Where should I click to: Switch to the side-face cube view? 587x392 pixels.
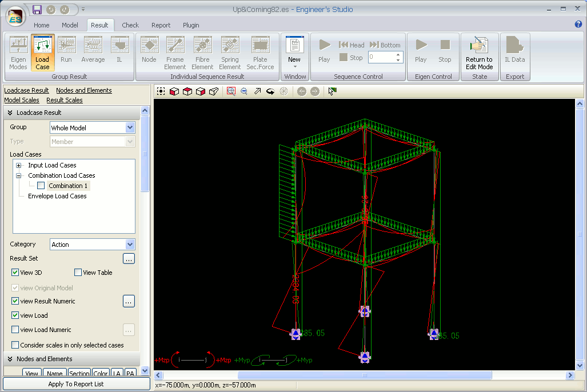[201, 91]
